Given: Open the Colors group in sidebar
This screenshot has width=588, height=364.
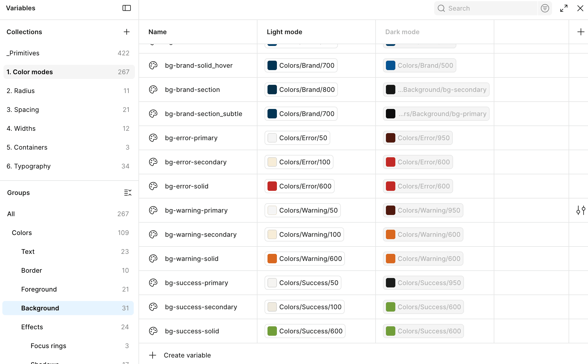Looking at the screenshot, I should 22,233.
